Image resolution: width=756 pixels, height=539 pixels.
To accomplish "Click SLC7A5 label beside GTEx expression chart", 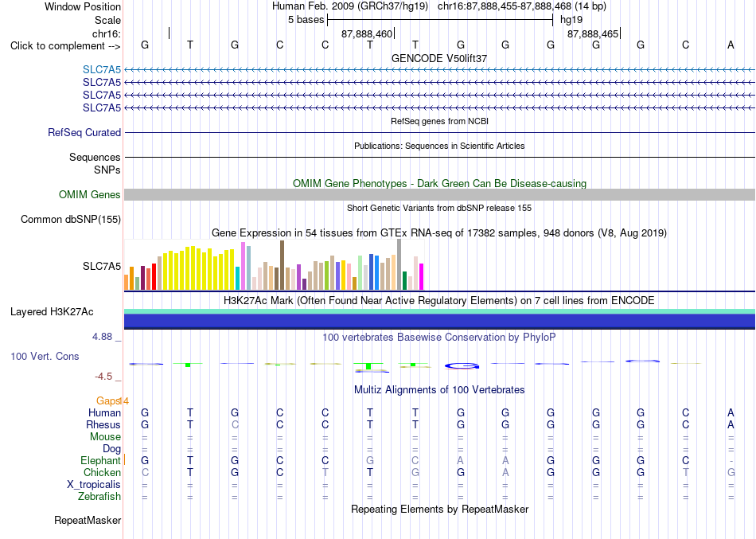I will [x=102, y=267].
